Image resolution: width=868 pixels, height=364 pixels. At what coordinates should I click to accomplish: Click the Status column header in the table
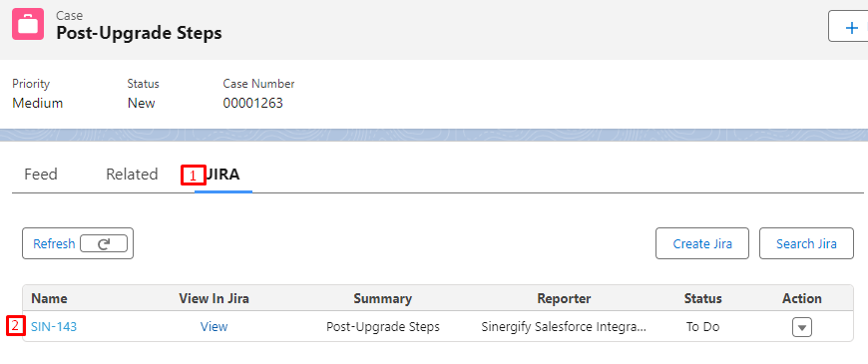(703, 299)
